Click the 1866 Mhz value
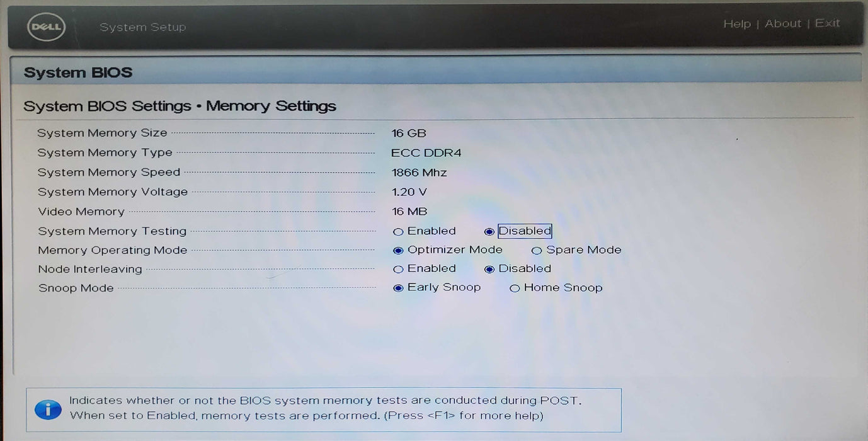 [420, 173]
